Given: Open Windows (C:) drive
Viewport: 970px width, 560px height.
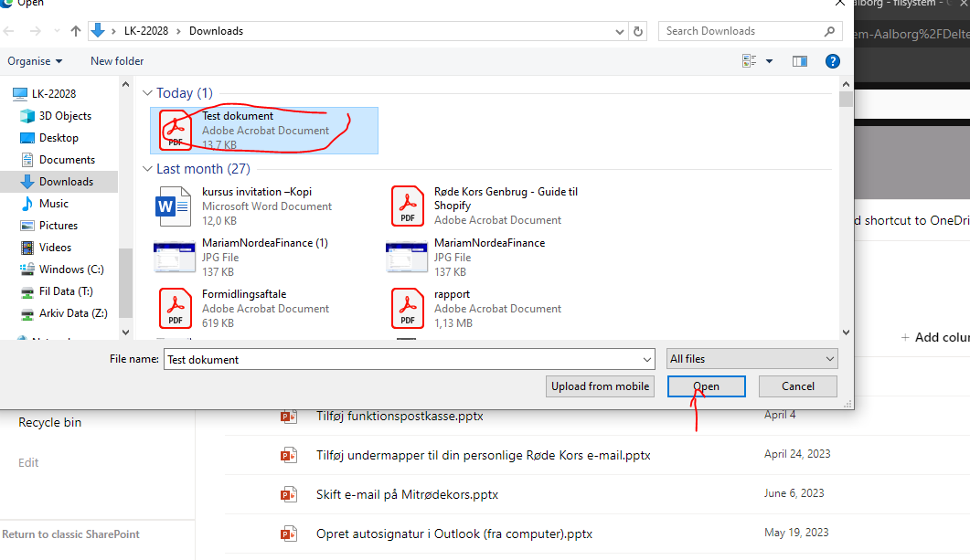Looking at the screenshot, I should click(x=71, y=269).
